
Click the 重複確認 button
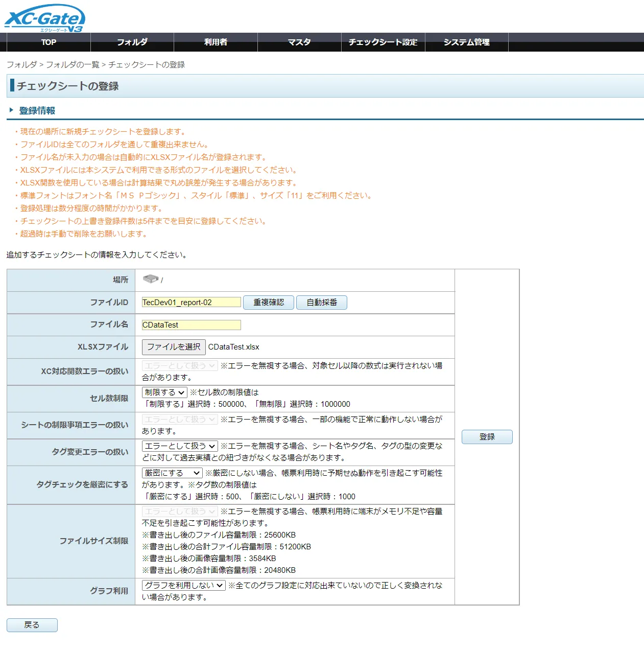tap(268, 302)
